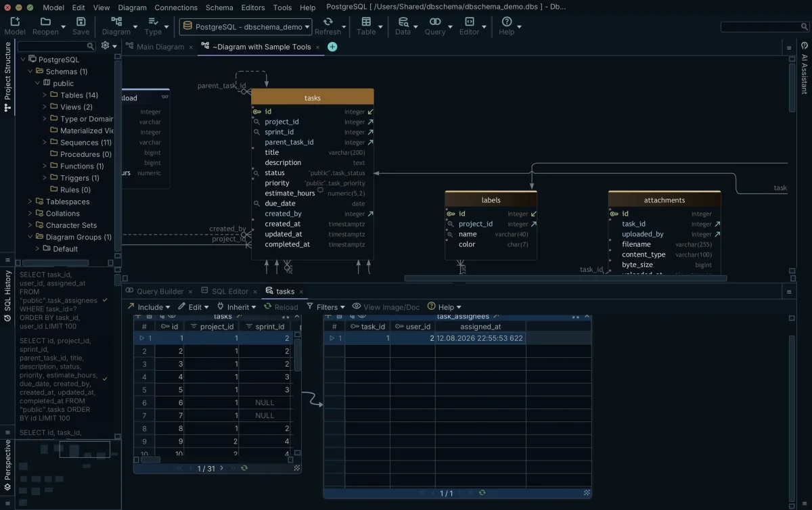Screen dimensions: 812x510
Task: Switch to the Main Diagram tab
Action: 160,47
